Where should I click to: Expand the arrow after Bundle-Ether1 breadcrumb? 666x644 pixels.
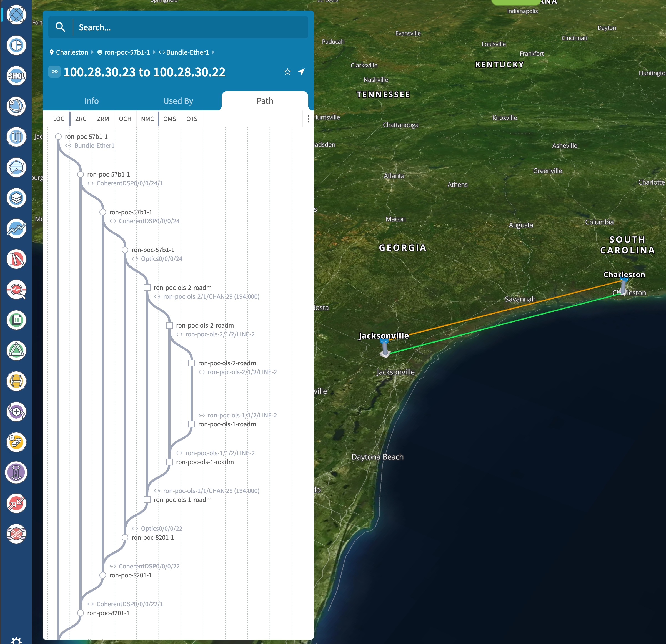213,52
